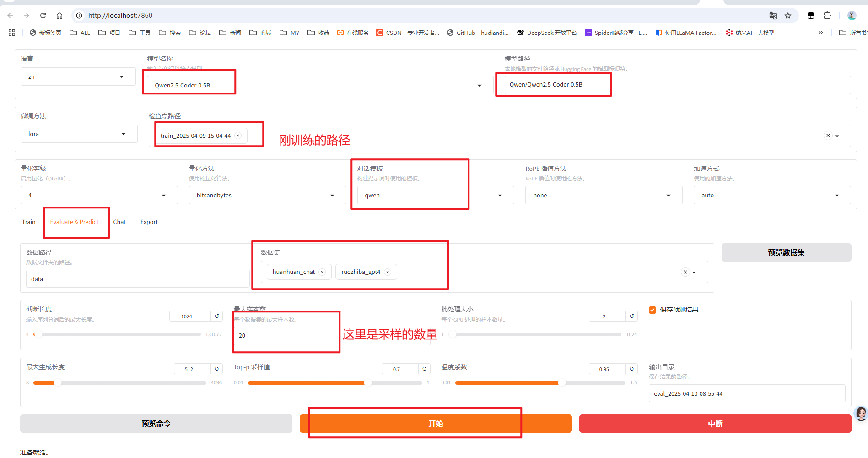Image resolution: width=868 pixels, height=458 pixels.
Task: Click the 数据路径 field containing data
Action: (138, 279)
